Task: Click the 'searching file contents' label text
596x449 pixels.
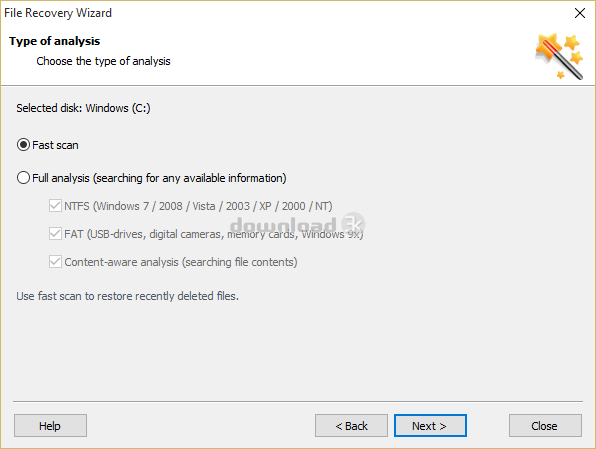Action: pos(240,262)
